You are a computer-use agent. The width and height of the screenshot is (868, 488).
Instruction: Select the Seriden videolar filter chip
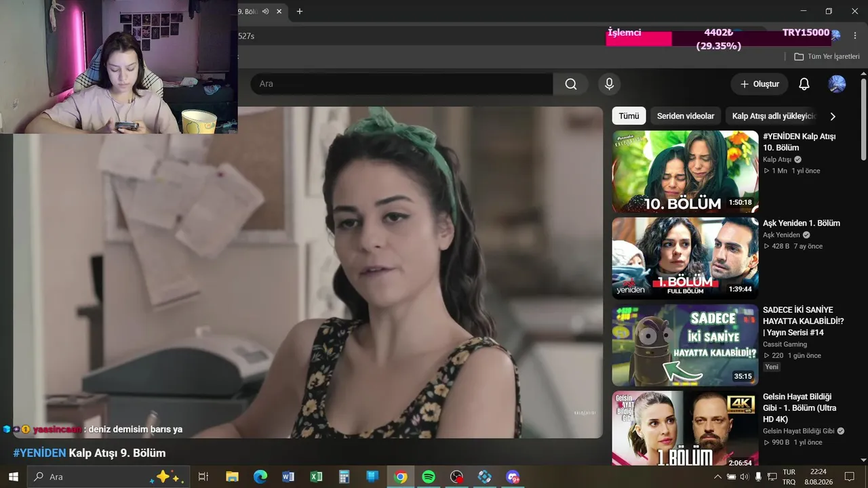tap(686, 116)
